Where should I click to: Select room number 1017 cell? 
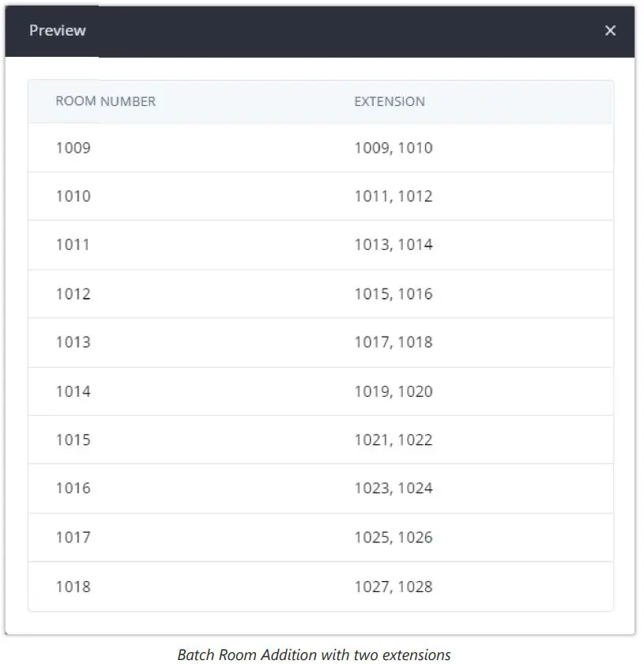(73, 538)
